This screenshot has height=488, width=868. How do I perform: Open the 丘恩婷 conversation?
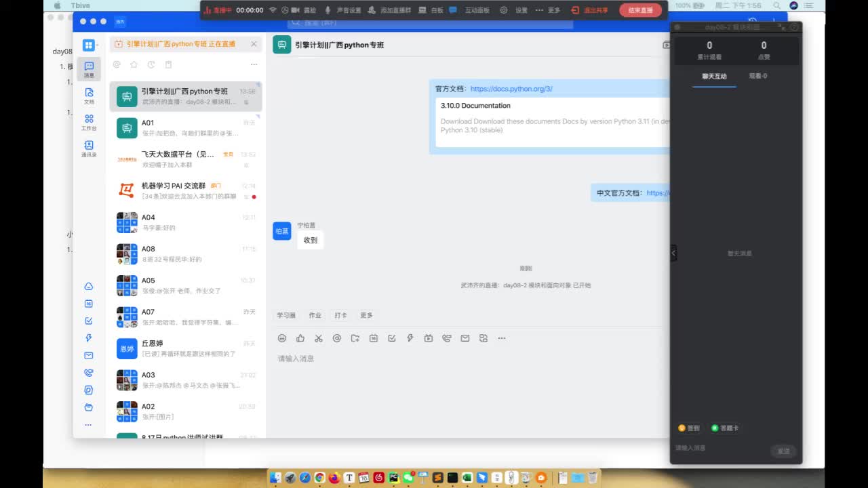click(186, 348)
